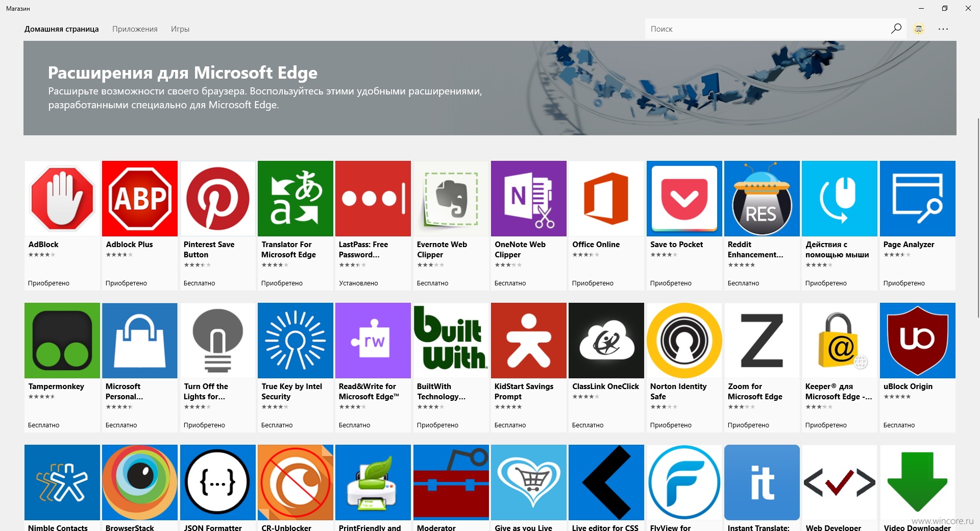Image resolution: width=980 pixels, height=531 pixels.
Task: Open Live editor for CSS icon
Action: (606, 482)
